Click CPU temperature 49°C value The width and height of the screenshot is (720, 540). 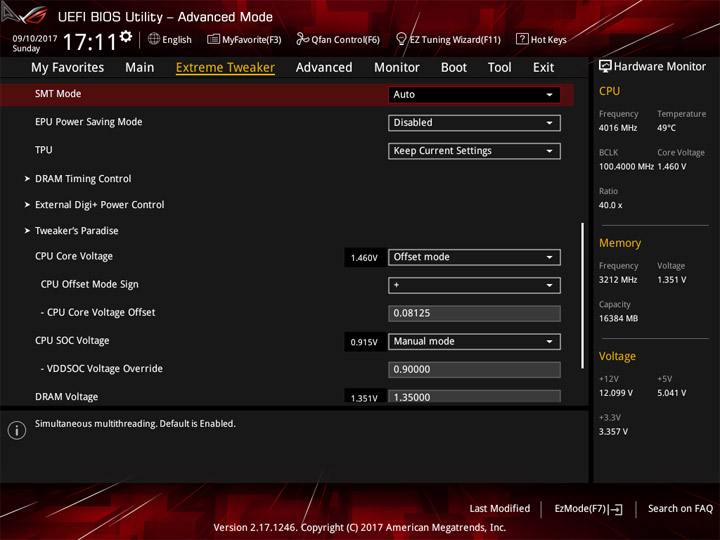(666, 128)
